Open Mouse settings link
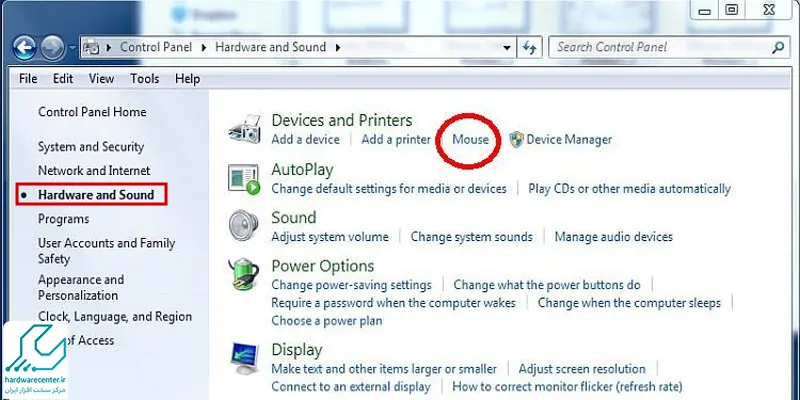The image size is (800, 400). [x=470, y=139]
